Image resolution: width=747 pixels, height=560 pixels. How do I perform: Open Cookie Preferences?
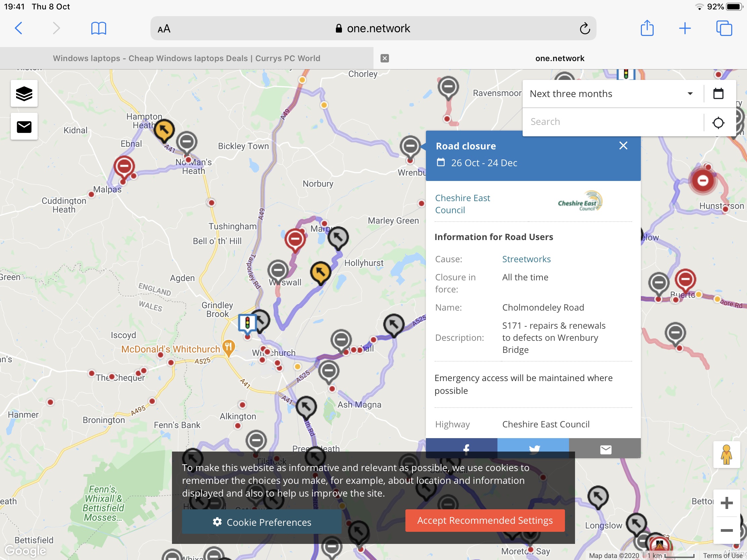[x=262, y=522]
